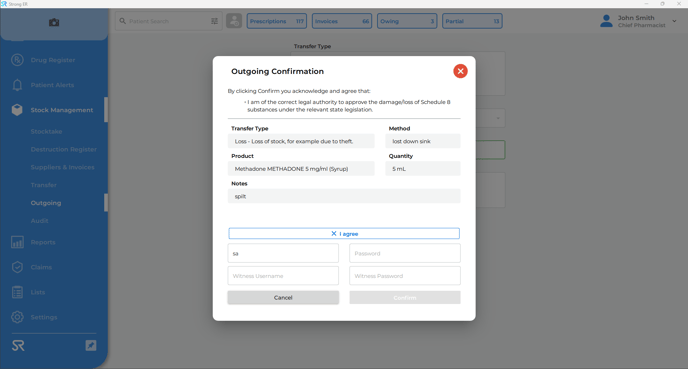Open Drug Register from the sidebar icon

[x=17, y=60]
